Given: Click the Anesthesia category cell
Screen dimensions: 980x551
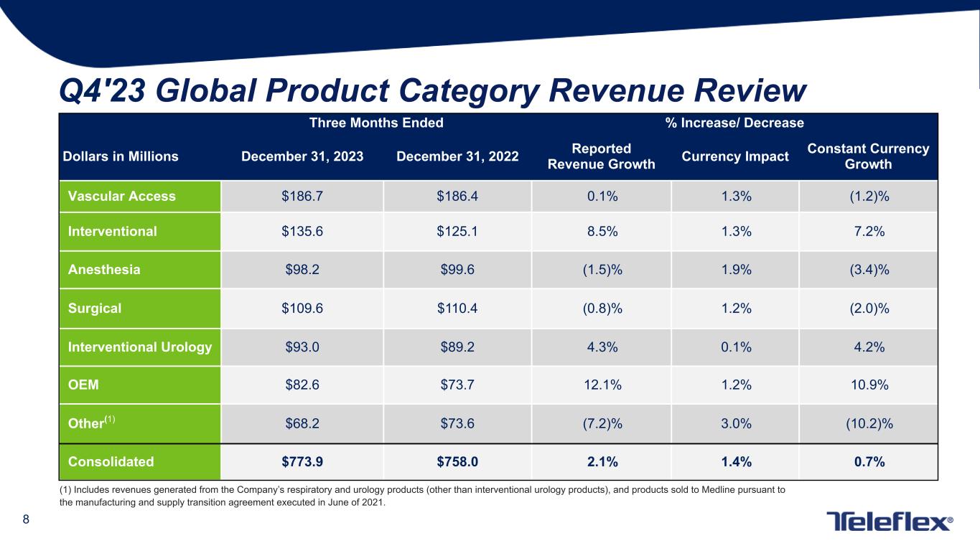Looking at the screenshot, I should click(x=104, y=270).
